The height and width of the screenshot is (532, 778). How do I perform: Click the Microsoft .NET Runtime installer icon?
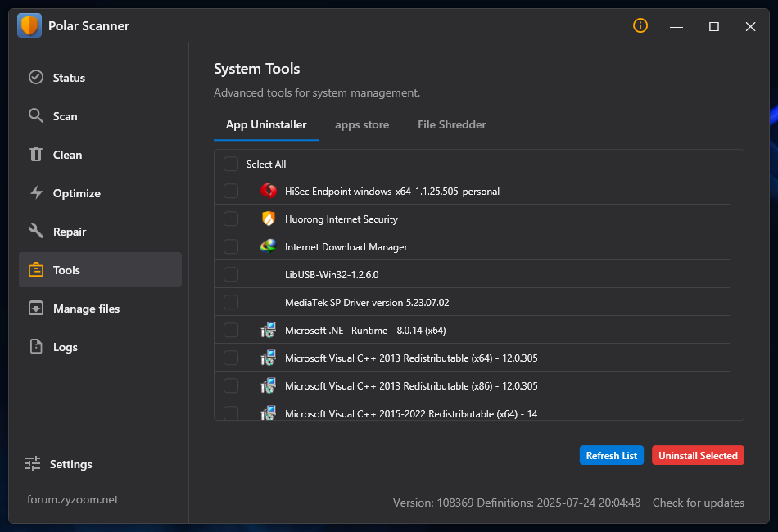269,330
